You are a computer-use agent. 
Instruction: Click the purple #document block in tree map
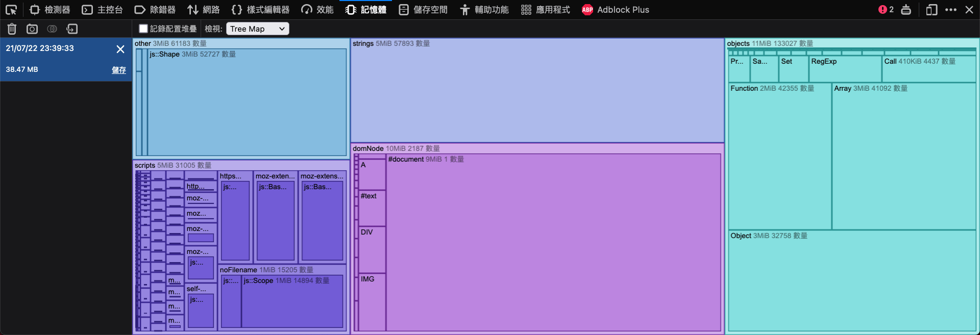pyautogui.click(x=553, y=245)
